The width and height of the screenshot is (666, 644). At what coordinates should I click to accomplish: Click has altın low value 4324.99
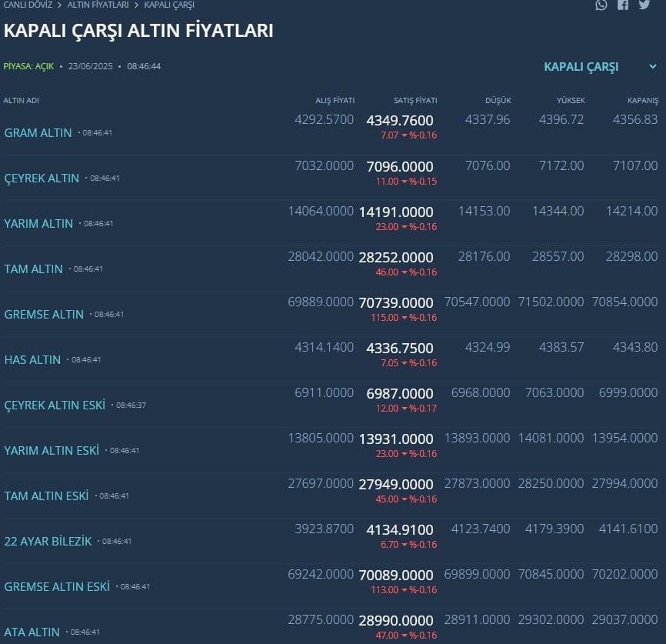(x=487, y=348)
